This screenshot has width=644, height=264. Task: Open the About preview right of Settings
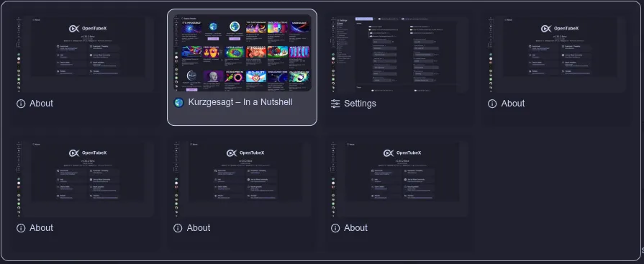point(556,54)
